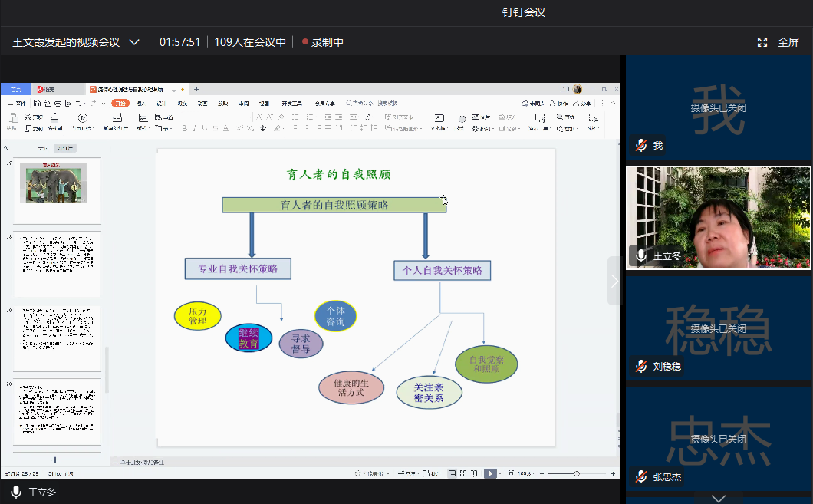Expand the meeting info dropdown chevron
The height and width of the screenshot is (504, 813).
(135, 42)
